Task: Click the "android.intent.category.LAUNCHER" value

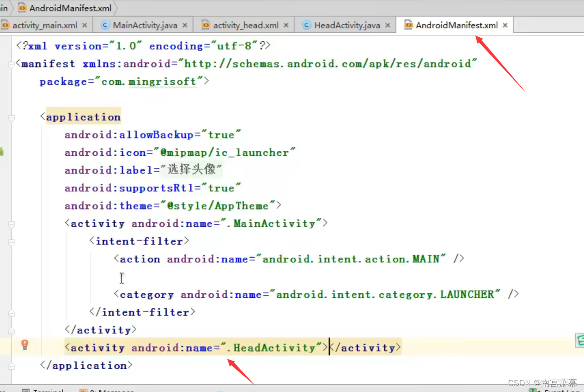Action: pyautogui.click(x=385, y=295)
